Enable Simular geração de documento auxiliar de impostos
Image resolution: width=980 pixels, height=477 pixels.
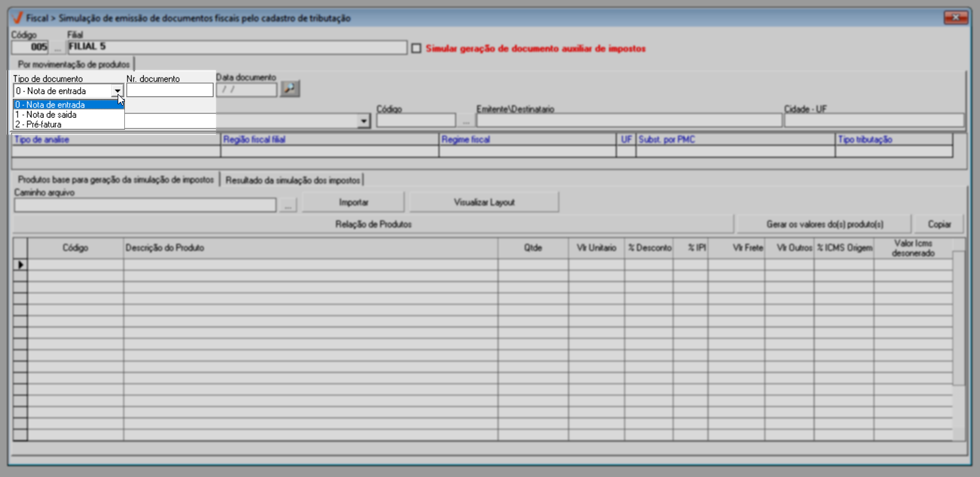coord(417,48)
